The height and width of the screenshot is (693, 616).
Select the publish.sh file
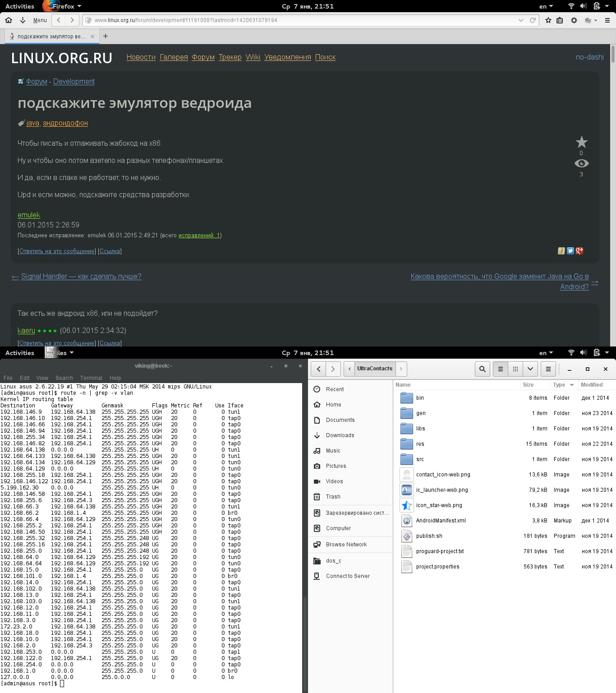504,536
